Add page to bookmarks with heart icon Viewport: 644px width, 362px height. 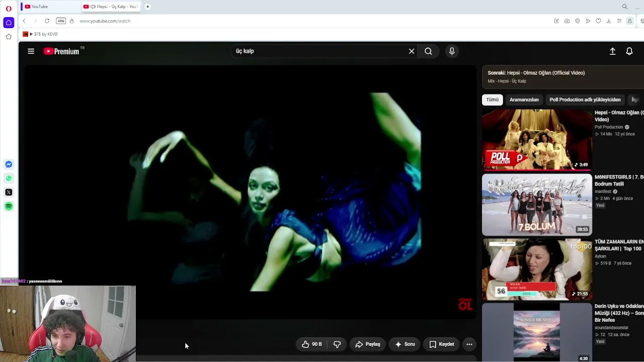click(598, 21)
